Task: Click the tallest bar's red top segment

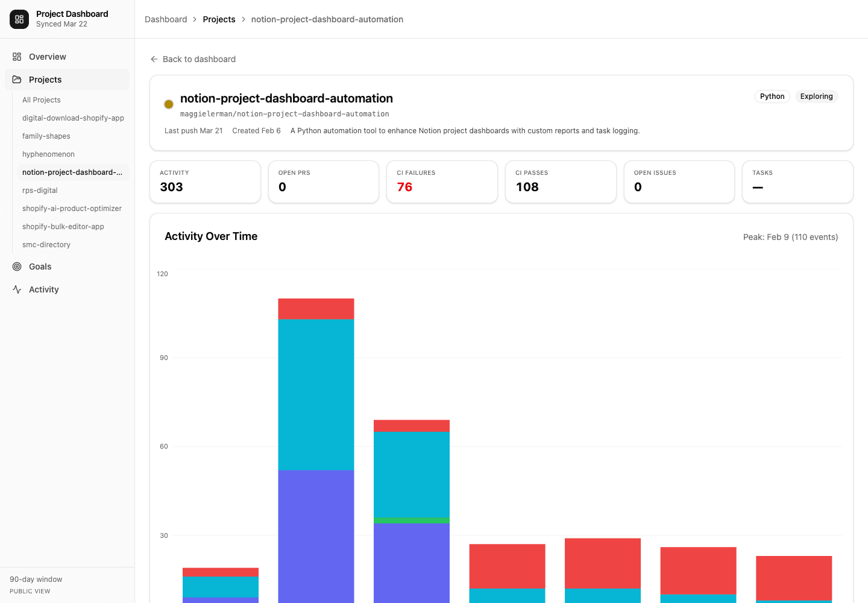Action: coord(316,309)
